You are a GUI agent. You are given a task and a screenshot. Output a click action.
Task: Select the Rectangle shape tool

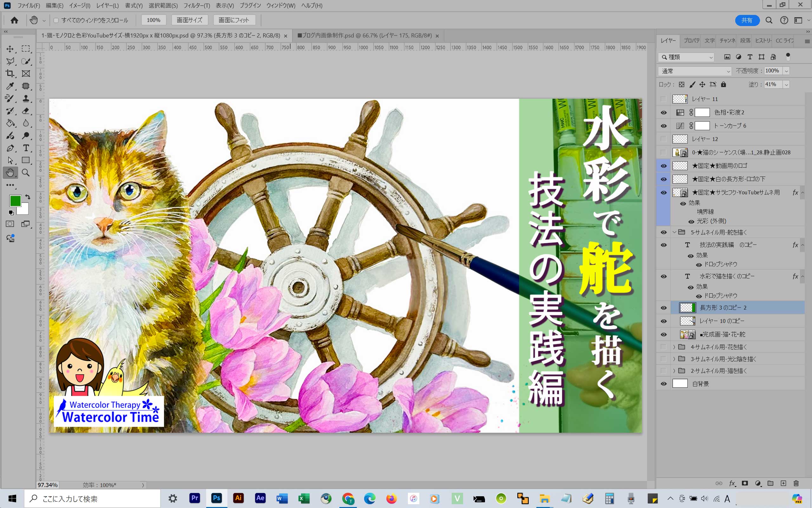coord(26,160)
